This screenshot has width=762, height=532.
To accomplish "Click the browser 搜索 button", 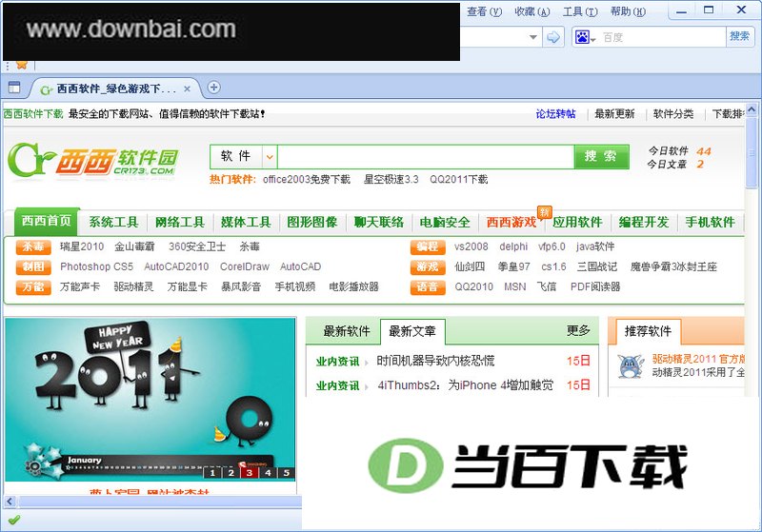I will point(739,36).
